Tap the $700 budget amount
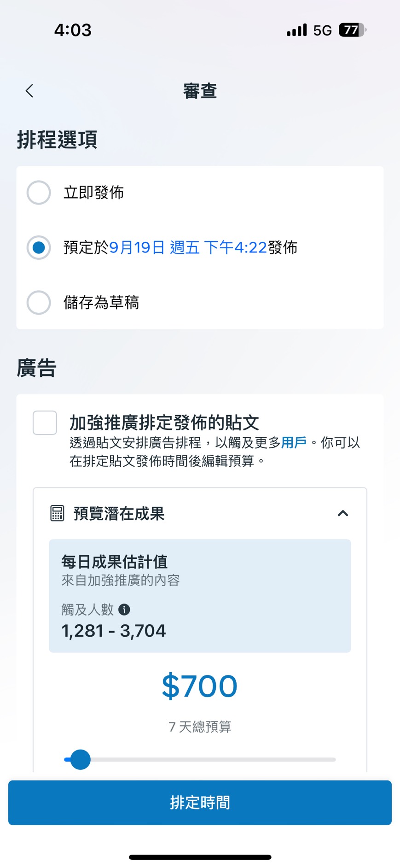The height and width of the screenshot is (868, 400). click(x=200, y=686)
